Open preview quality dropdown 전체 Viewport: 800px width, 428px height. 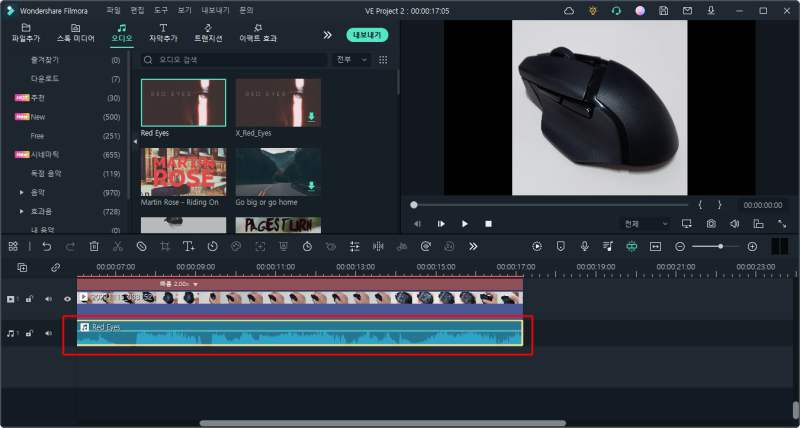pyautogui.click(x=646, y=224)
